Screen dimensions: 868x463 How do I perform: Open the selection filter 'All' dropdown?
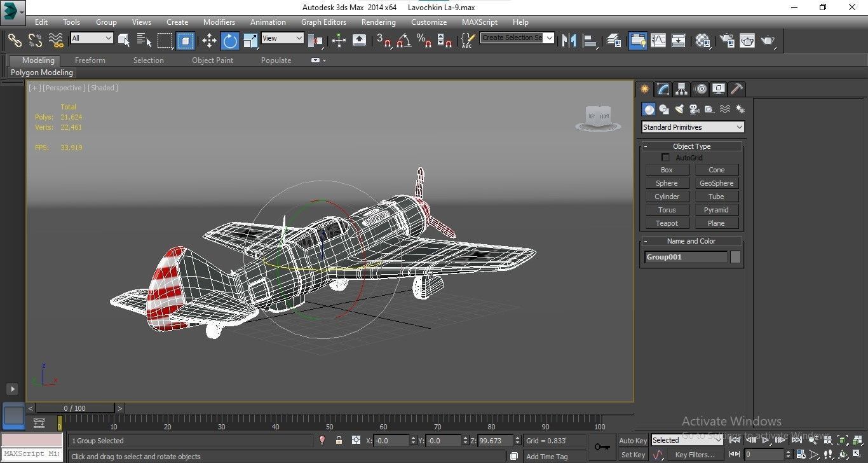(92, 38)
